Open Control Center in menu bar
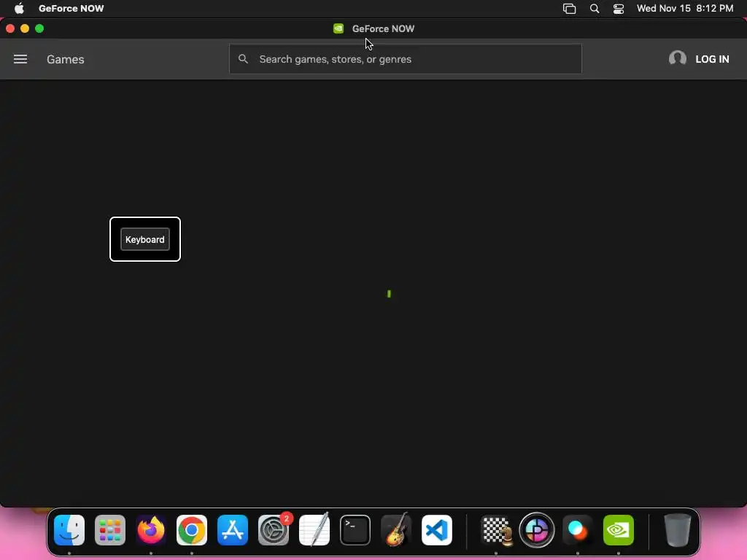This screenshot has height=560, width=747. [619, 8]
